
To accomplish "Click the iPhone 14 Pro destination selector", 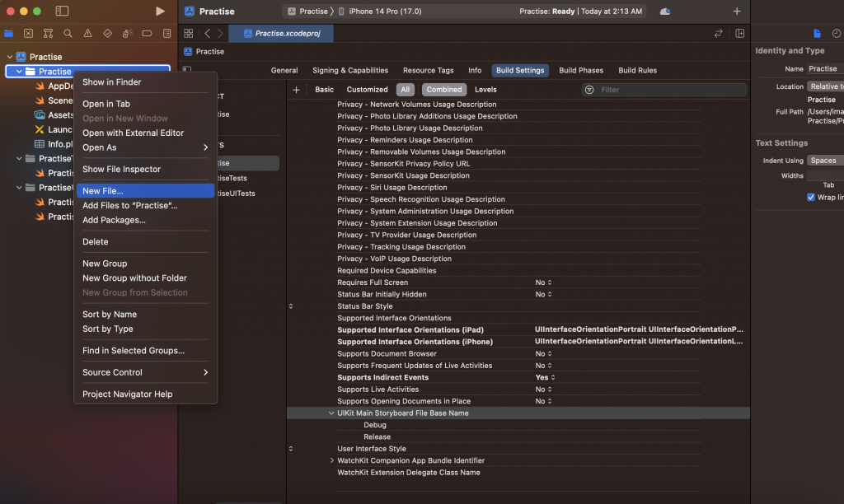I will [379, 12].
